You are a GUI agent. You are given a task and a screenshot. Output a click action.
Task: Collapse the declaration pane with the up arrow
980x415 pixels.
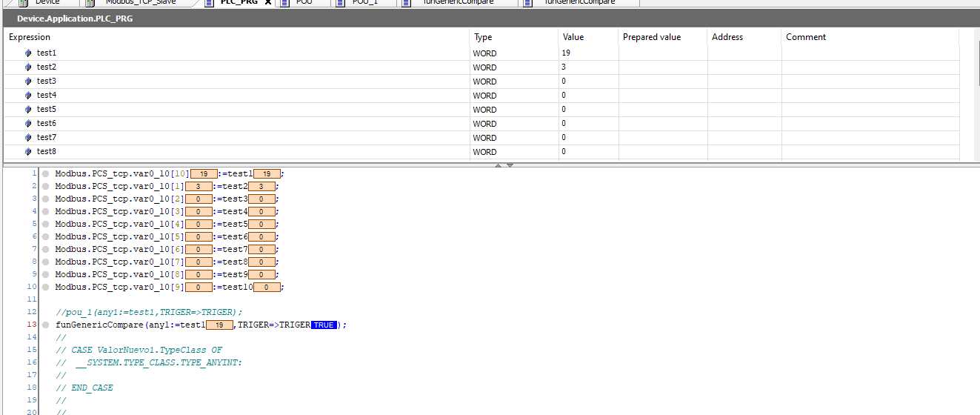(498, 165)
